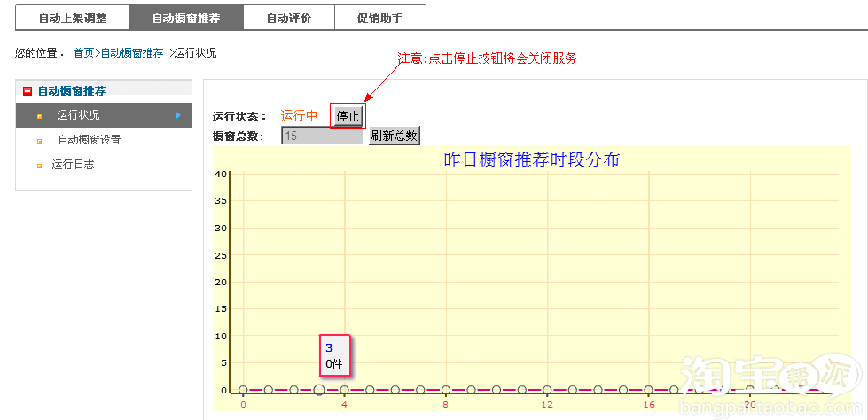The image size is (868, 420).
Task: Click the chart data point at hour 4
Action: pos(344,390)
